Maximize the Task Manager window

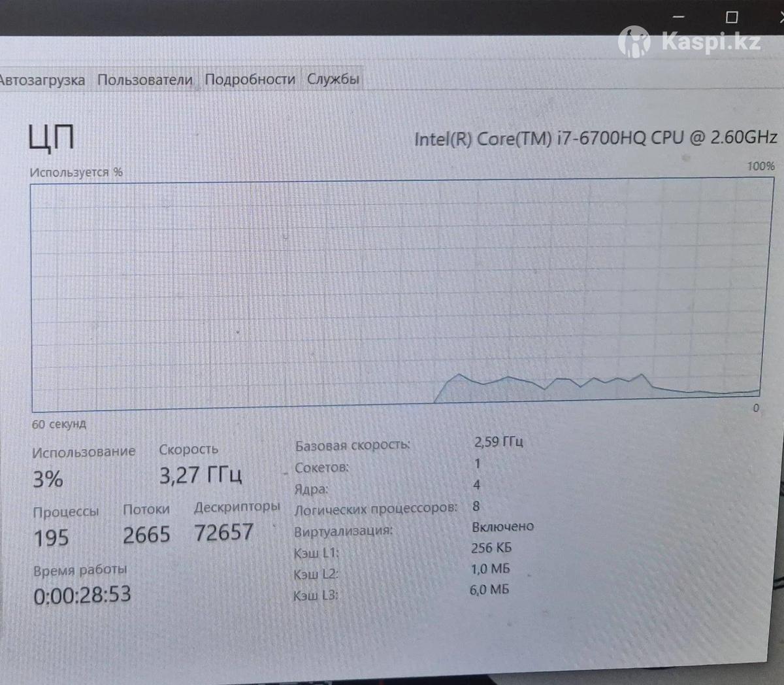pos(732,17)
